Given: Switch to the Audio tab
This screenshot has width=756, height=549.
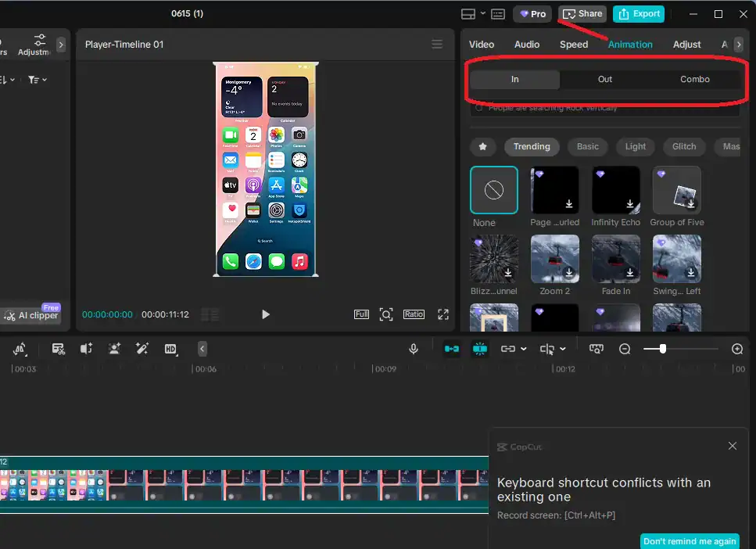Looking at the screenshot, I should 526,45.
